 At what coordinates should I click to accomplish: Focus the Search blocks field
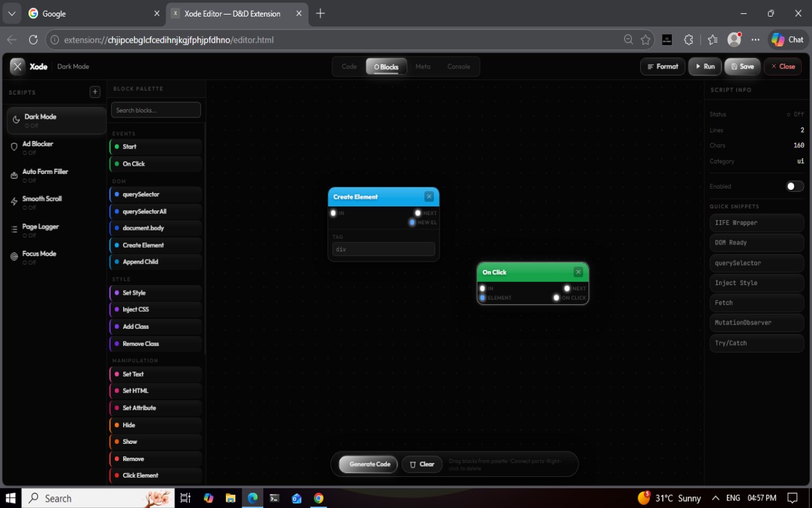pos(156,110)
